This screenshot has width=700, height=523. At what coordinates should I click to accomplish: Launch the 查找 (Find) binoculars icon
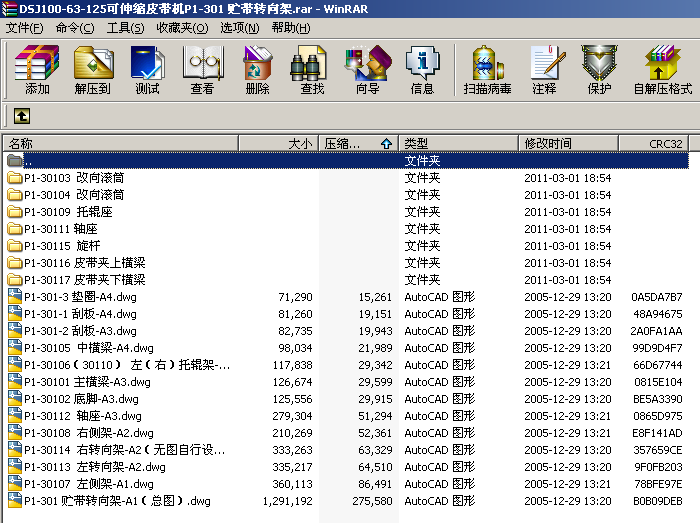[312, 68]
